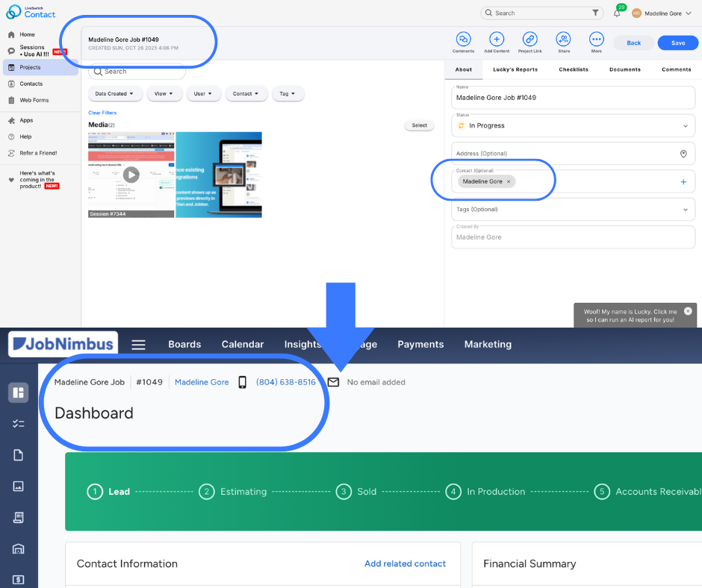The height and width of the screenshot is (588, 702).
Task: Expand the Tag filter dropdown
Action: [x=288, y=93]
